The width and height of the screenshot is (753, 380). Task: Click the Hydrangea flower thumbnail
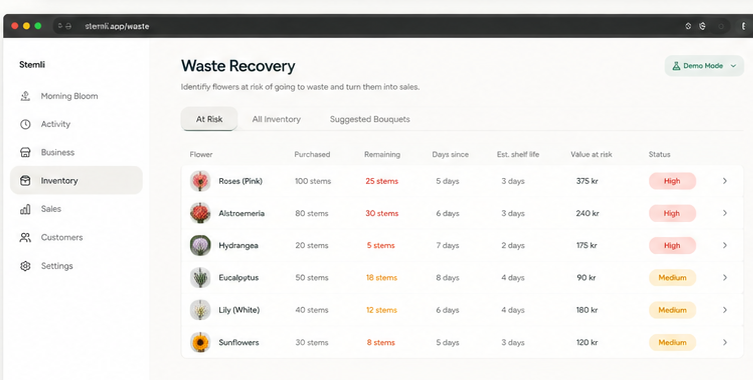(x=200, y=245)
